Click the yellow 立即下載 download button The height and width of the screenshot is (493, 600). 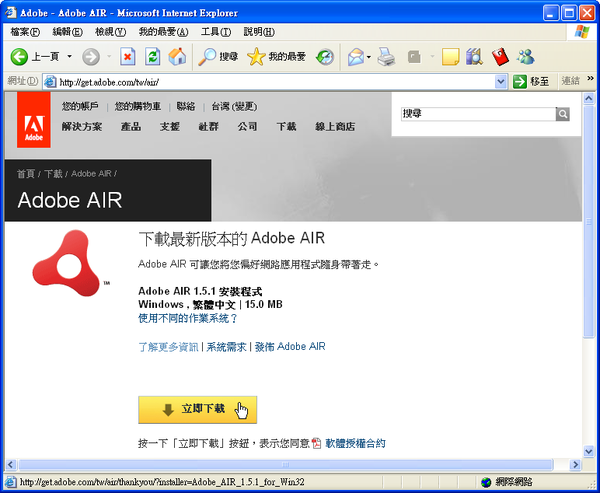[x=197, y=410]
